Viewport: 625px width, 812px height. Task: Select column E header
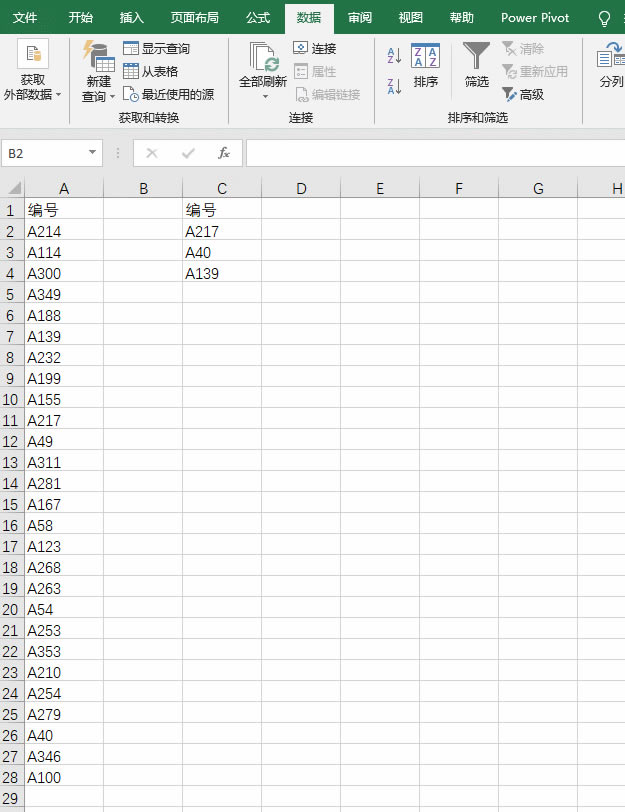tap(380, 188)
